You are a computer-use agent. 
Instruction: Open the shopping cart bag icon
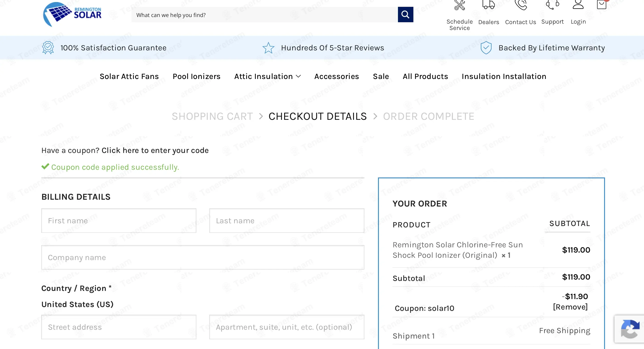(602, 5)
